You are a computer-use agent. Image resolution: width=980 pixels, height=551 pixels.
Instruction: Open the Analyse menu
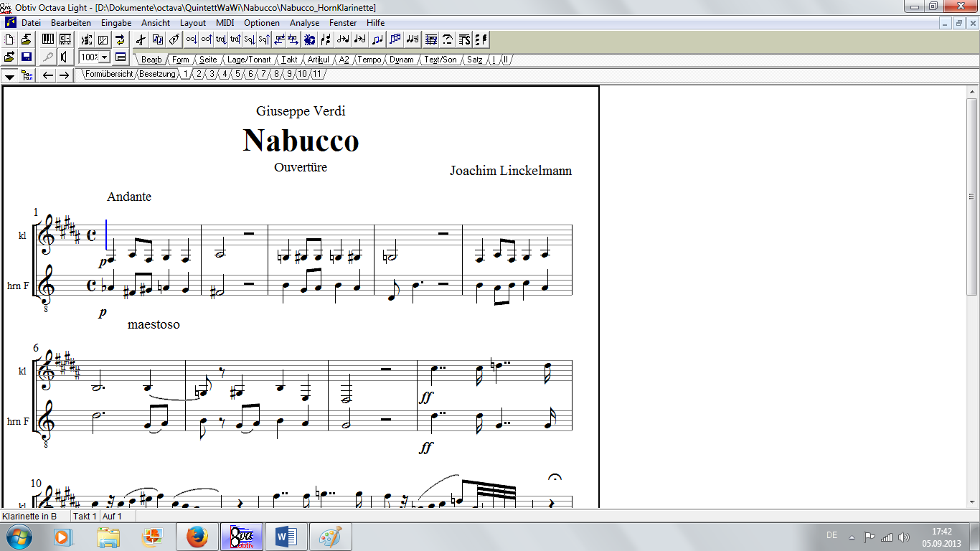tap(304, 23)
